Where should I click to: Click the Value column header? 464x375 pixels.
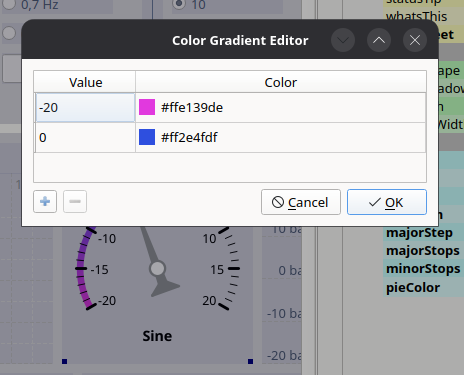pyautogui.click(x=85, y=82)
